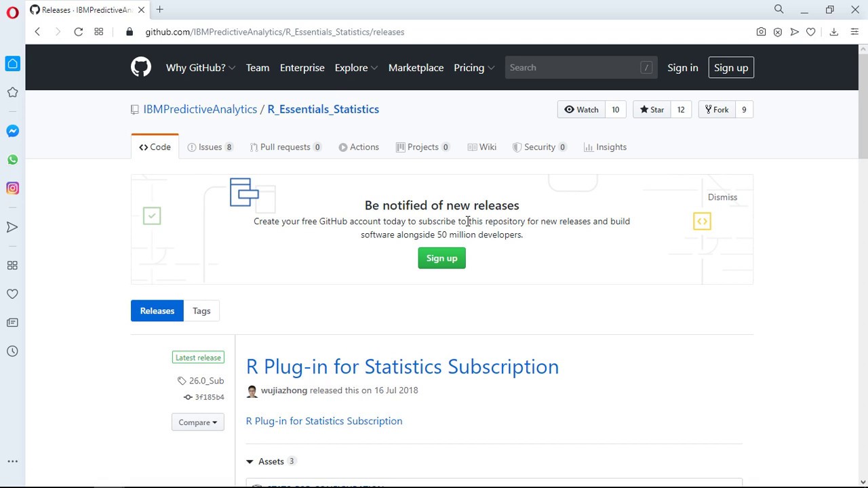Expand Why GitHub? dropdown
This screenshot has width=868, height=488.
(x=201, y=68)
